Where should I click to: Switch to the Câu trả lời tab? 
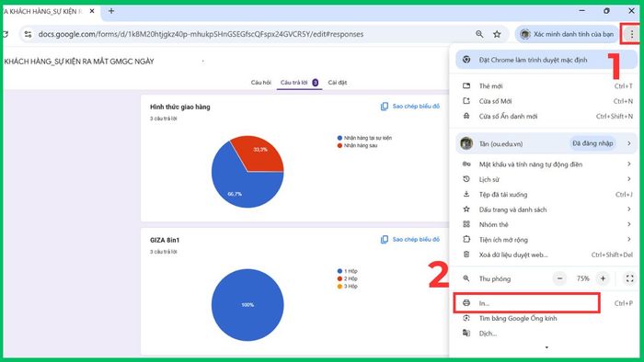[x=299, y=83]
